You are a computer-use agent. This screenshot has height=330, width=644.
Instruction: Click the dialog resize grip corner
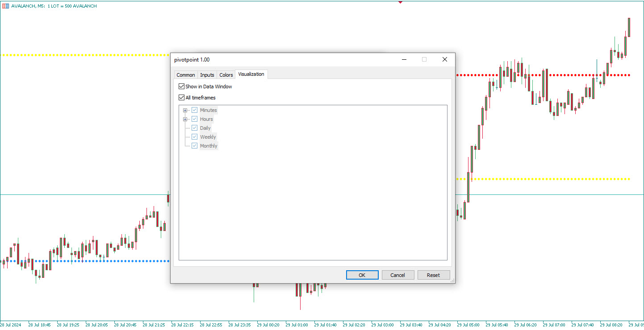point(452,280)
